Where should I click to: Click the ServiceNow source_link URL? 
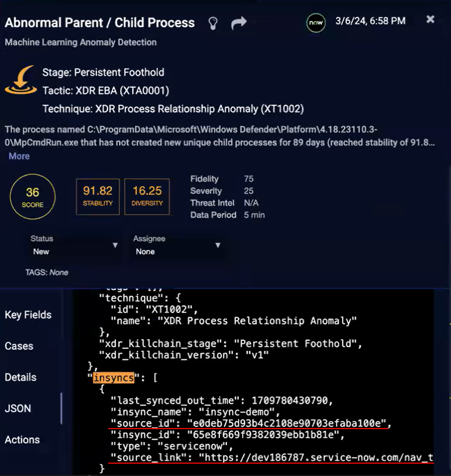(x=316, y=457)
